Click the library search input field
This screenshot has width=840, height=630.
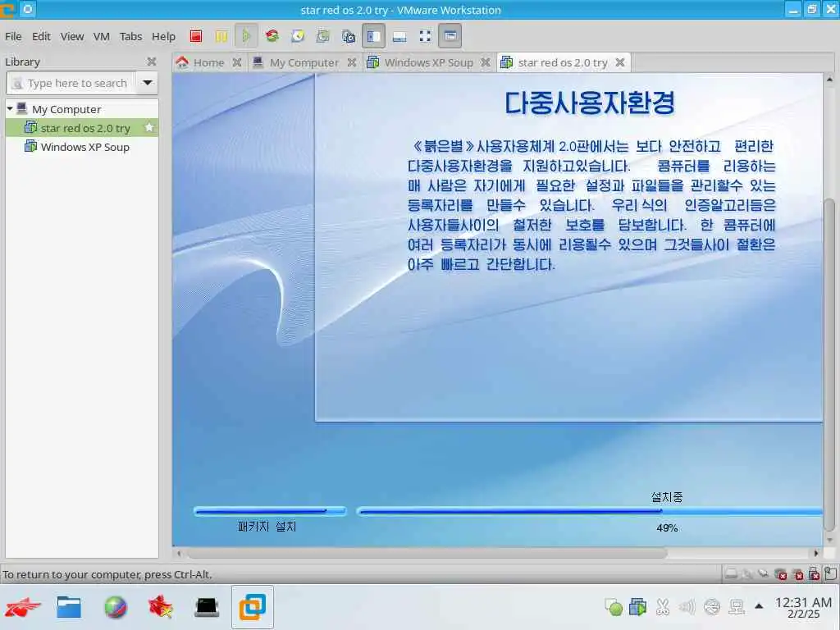71,83
